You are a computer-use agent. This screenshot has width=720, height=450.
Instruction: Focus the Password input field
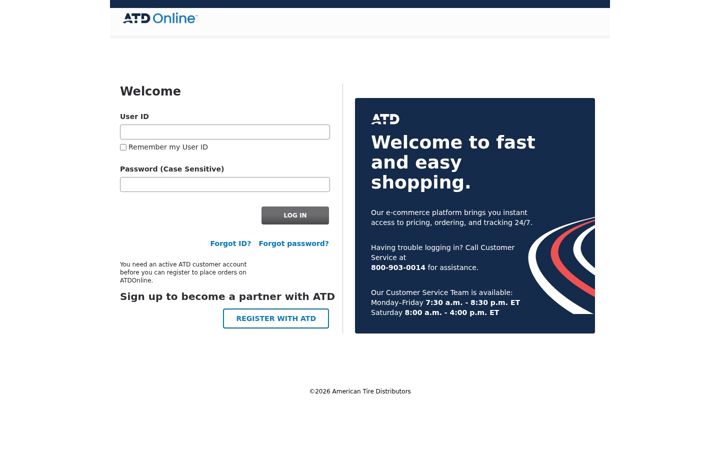pos(225,185)
